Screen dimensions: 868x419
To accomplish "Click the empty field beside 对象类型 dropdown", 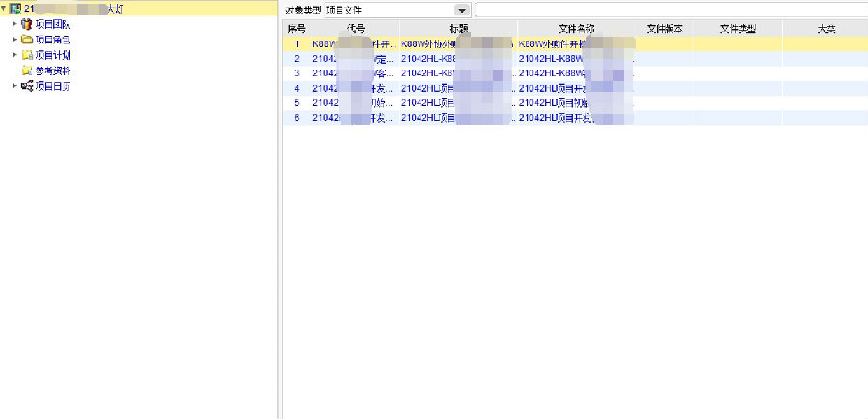I will (671, 10).
